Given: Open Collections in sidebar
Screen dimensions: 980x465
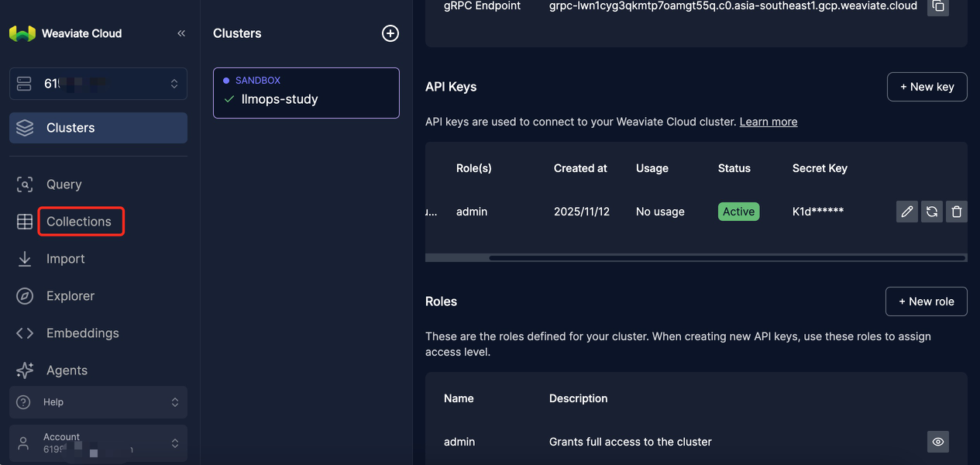Looking at the screenshot, I should coord(79,222).
